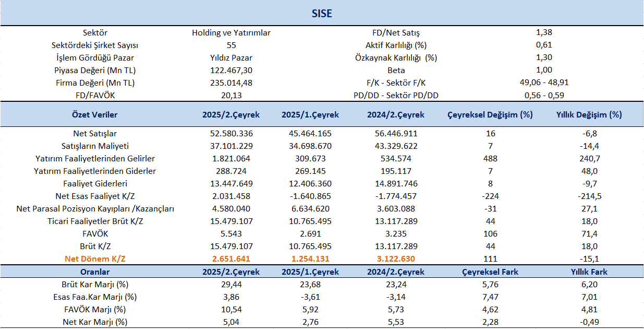Select the FAVÖK row label
Image resolution: width=644 pixels, height=329 pixels.
point(95,233)
